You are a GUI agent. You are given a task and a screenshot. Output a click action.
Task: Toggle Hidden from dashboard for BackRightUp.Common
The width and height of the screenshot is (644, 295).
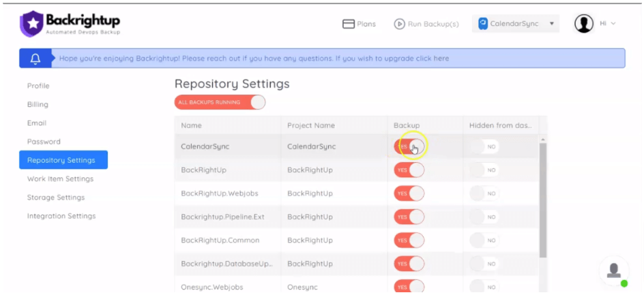484,240
